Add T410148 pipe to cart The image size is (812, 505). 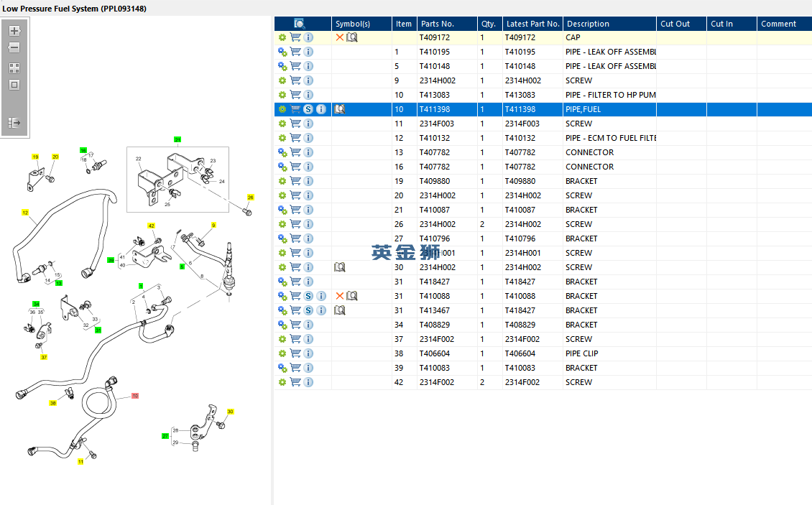295,66
